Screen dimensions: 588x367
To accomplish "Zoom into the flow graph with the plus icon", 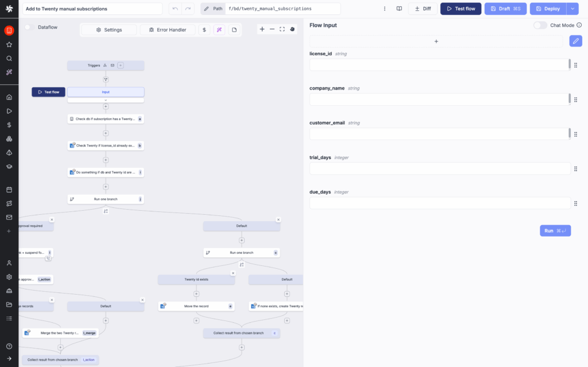I will (x=262, y=29).
